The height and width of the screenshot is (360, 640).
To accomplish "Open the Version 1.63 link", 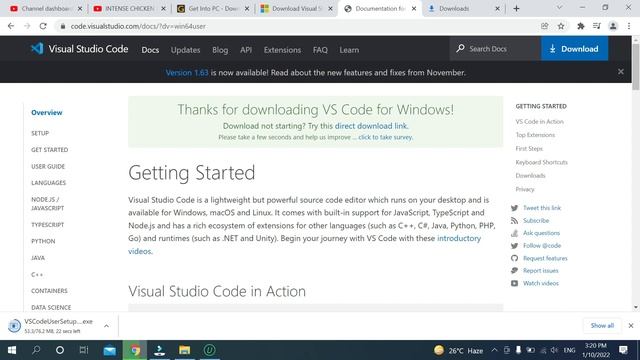I will click(187, 72).
